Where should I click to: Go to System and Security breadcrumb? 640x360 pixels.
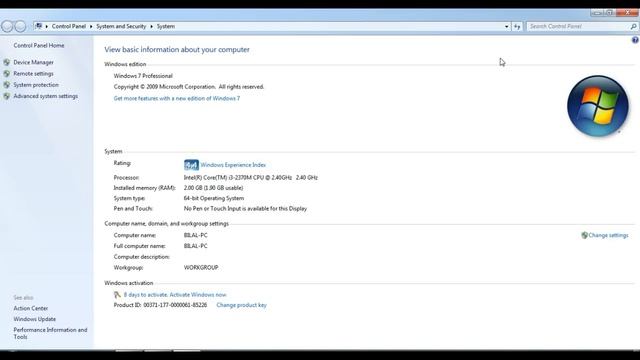121,26
